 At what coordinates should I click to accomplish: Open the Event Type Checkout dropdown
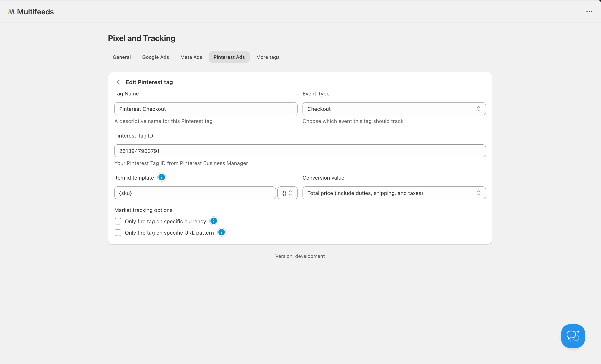394,109
